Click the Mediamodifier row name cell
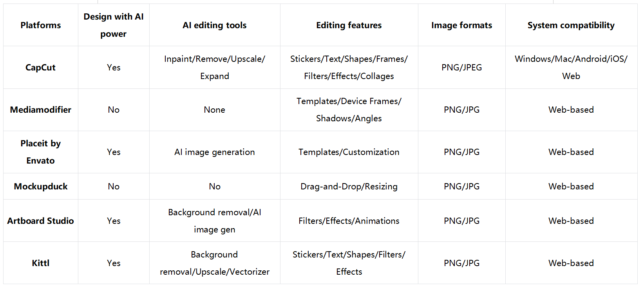Viewport: 644px width, 288px height. pyautogui.click(x=41, y=110)
